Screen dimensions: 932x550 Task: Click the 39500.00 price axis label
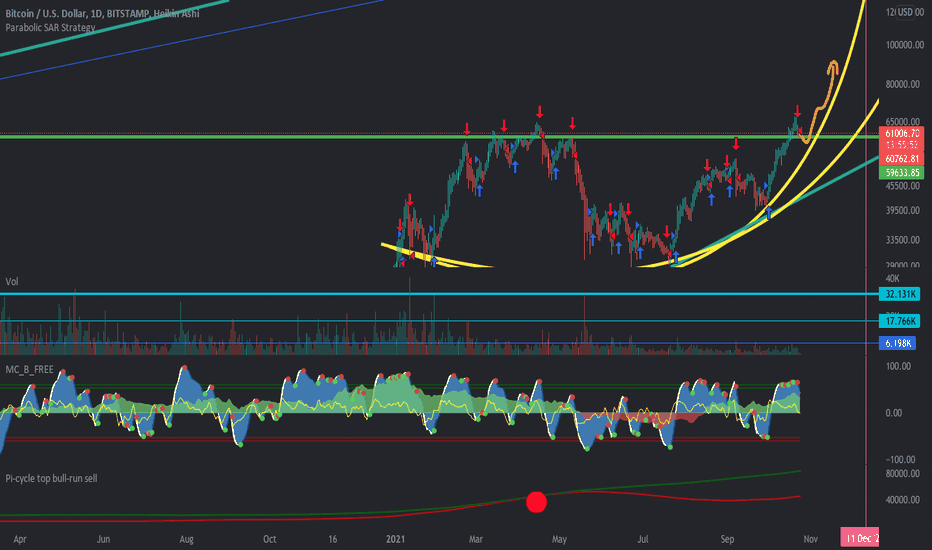[x=902, y=210]
